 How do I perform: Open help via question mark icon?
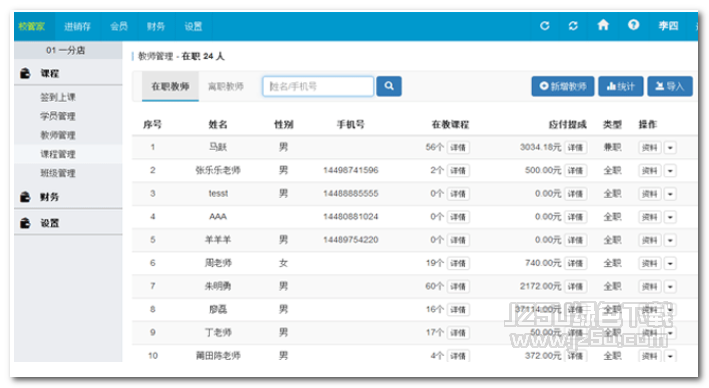tap(633, 25)
